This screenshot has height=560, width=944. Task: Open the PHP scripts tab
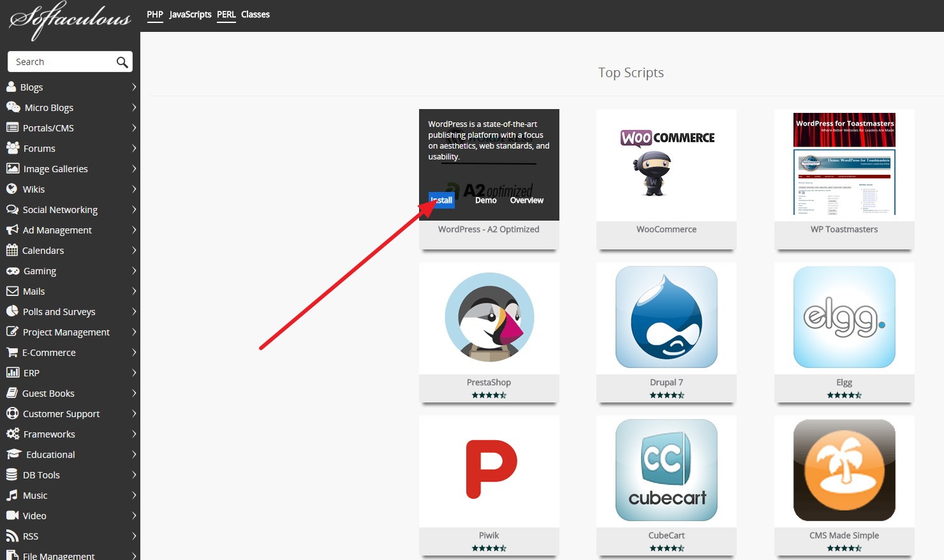click(x=155, y=15)
